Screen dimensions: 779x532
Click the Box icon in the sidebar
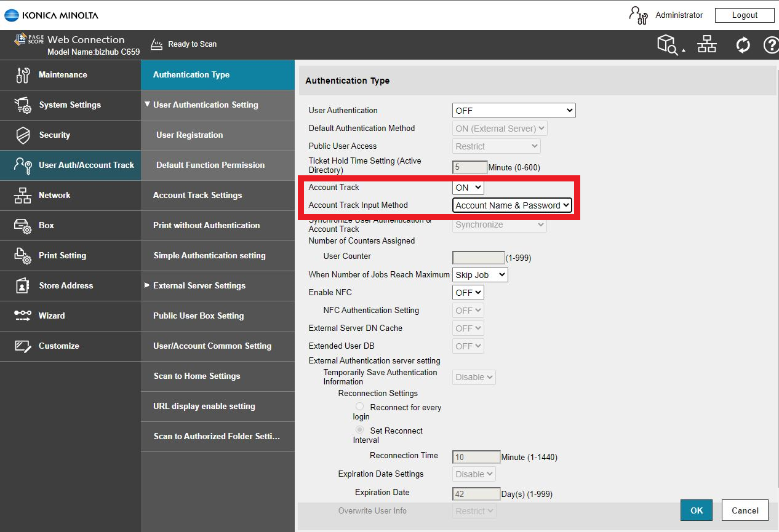(x=23, y=226)
